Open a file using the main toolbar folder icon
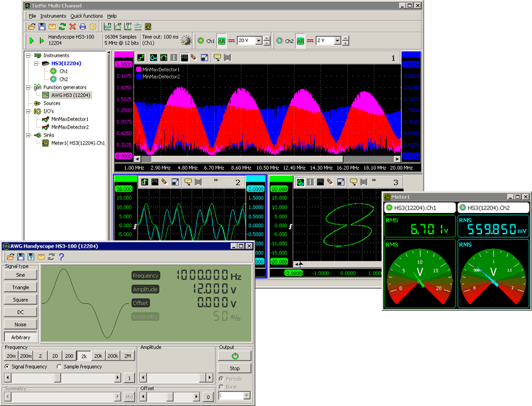Image resolution: width=532 pixels, height=406 pixels. [31, 27]
